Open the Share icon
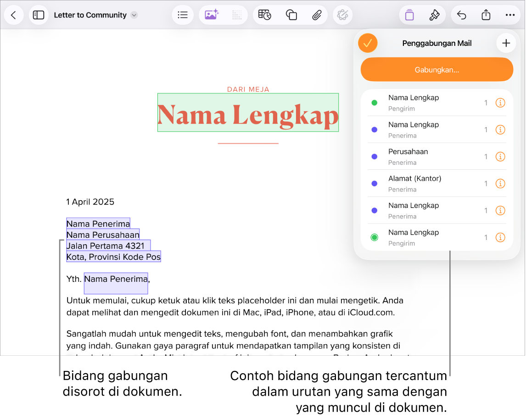526x420 pixels. [x=486, y=15]
